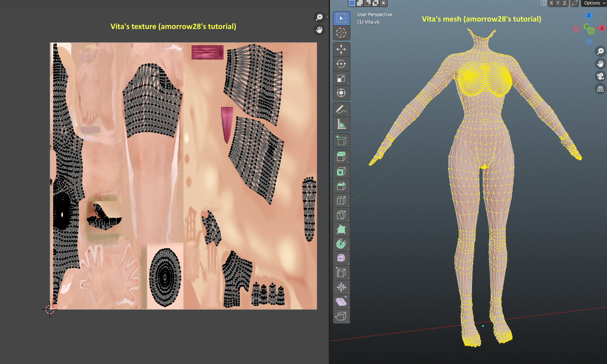Switch to camera view in viewport

(600, 76)
